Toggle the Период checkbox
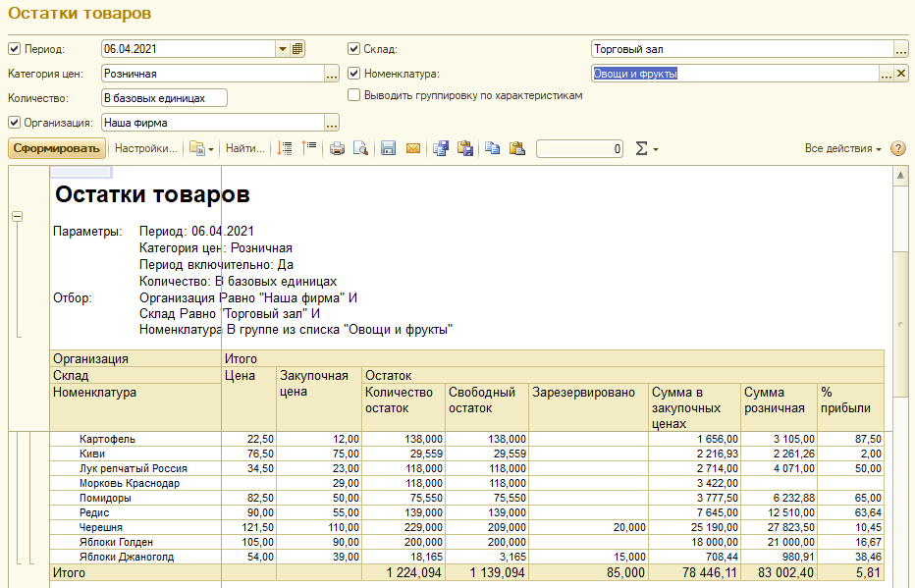915x588 pixels. click(x=14, y=49)
